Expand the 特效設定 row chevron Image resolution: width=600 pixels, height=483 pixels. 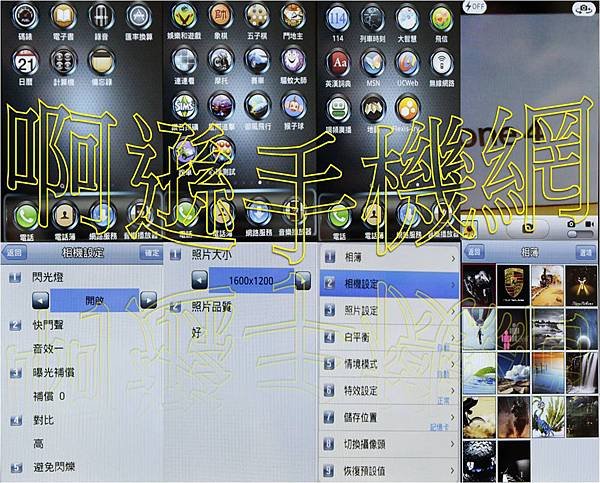(453, 390)
